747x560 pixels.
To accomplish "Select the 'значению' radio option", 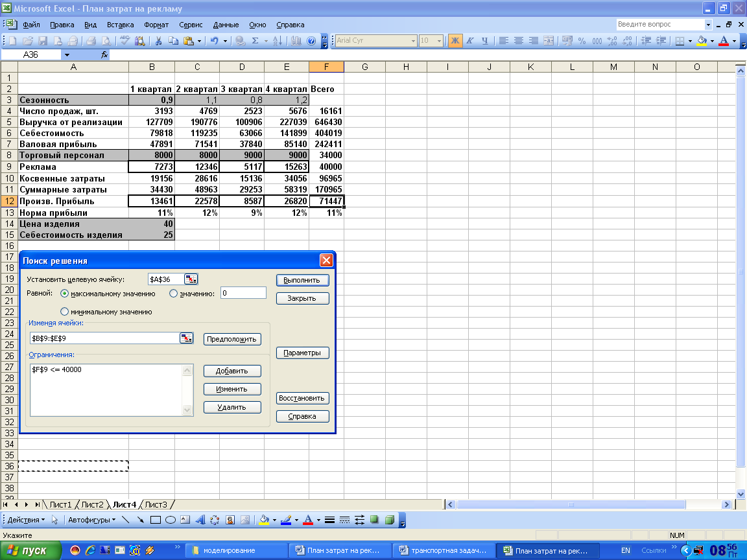I will pos(173,294).
